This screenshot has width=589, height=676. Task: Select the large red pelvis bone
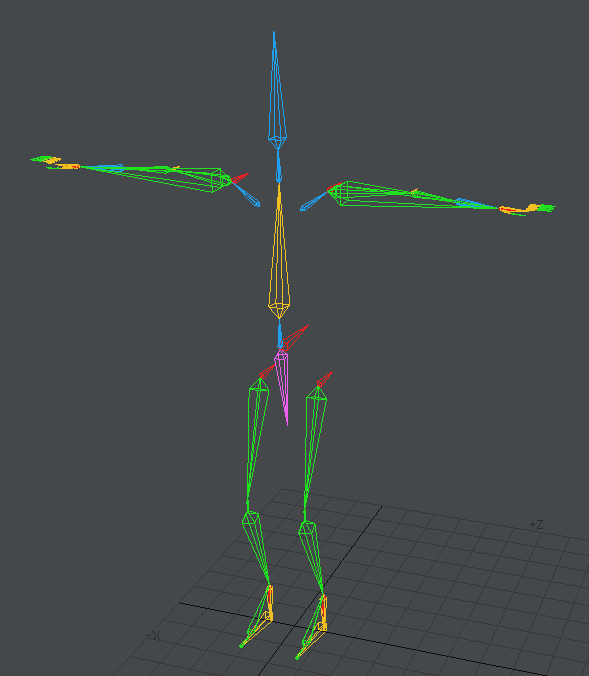pyautogui.click(x=294, y=338)
